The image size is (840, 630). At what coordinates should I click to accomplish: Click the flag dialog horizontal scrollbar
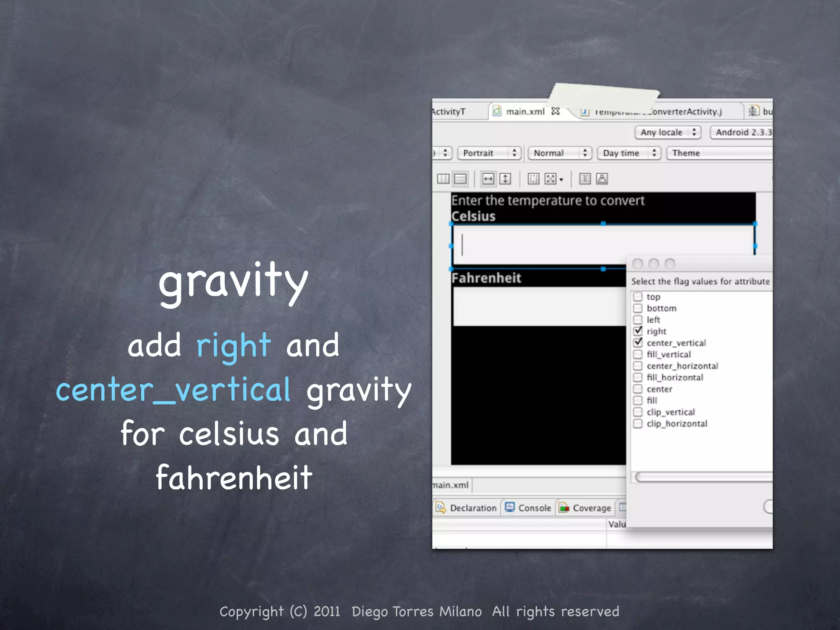pos(703,477)
